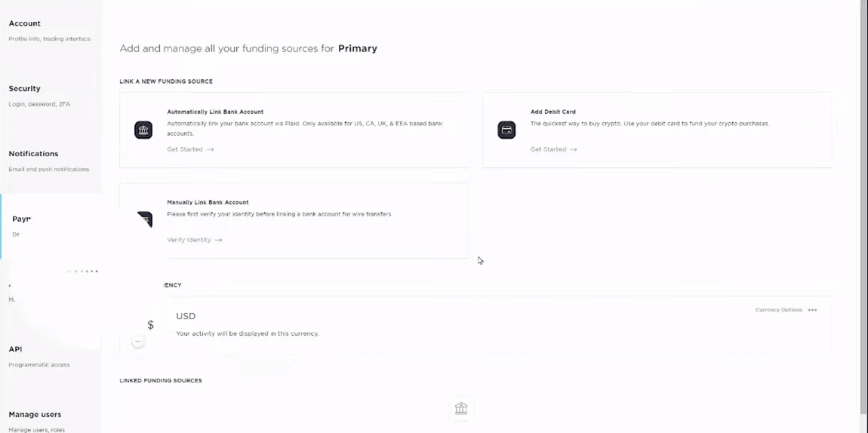Open the Account settings section

click(x=25, y=23)
